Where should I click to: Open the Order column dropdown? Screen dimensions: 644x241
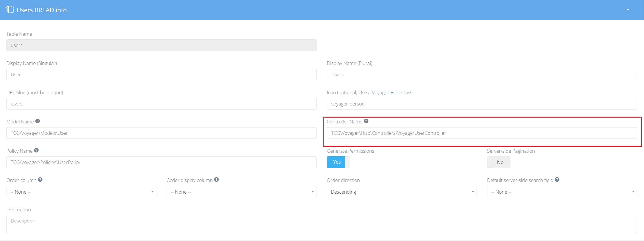pos(81,191)
